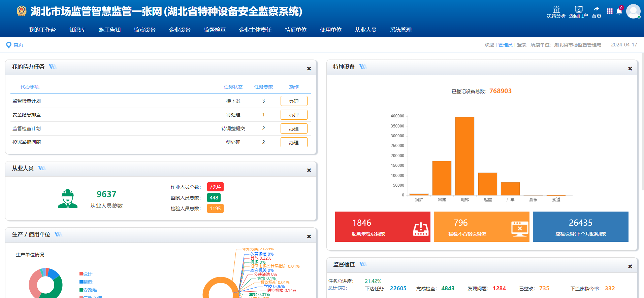
Task: Click the green 448 监察人员 badge
Action: coord(214,198)
